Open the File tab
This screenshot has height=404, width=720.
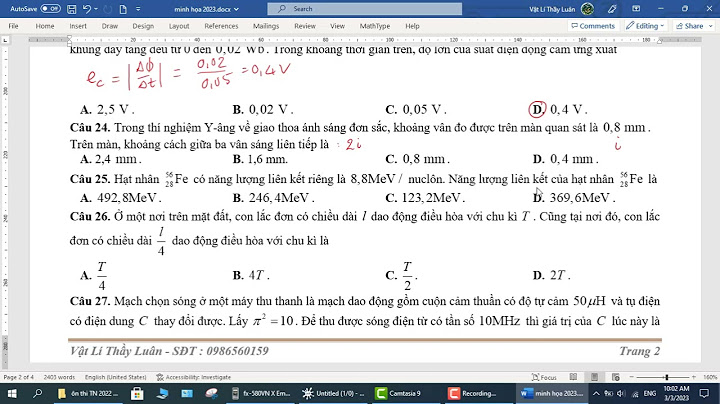click(x=13, y=26)
